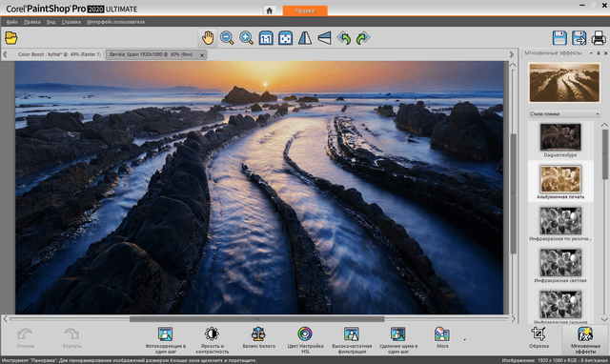Close the Мгновенные эффекты panel
The image size is (610, 364).
605,53
